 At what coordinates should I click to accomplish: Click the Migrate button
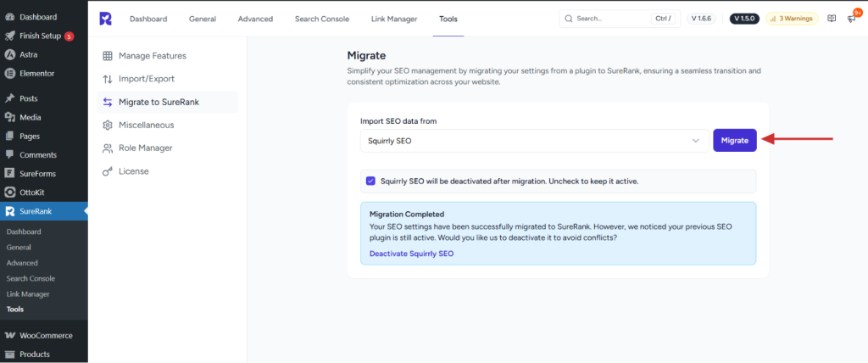[735, 141]
